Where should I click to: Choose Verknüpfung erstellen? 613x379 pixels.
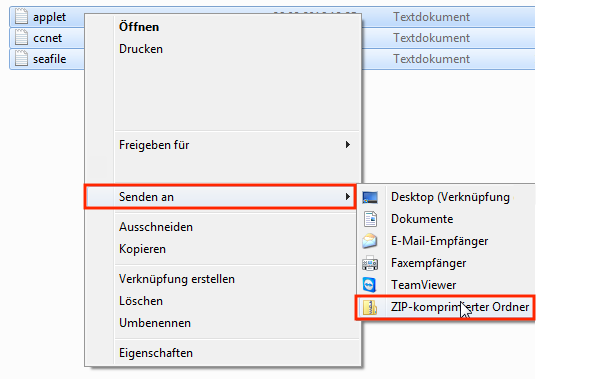click(x=177, y=279)
